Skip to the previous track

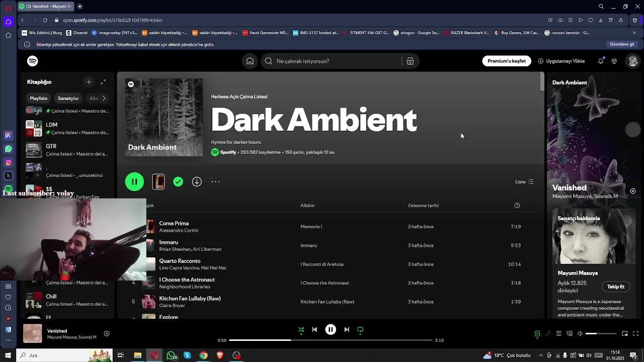[x=314, y=330]
